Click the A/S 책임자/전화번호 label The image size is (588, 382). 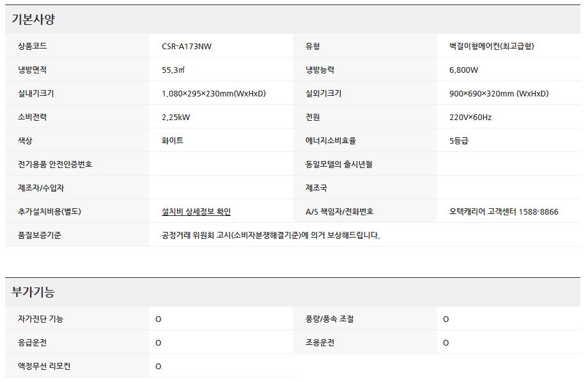click(x=340, y=211)
